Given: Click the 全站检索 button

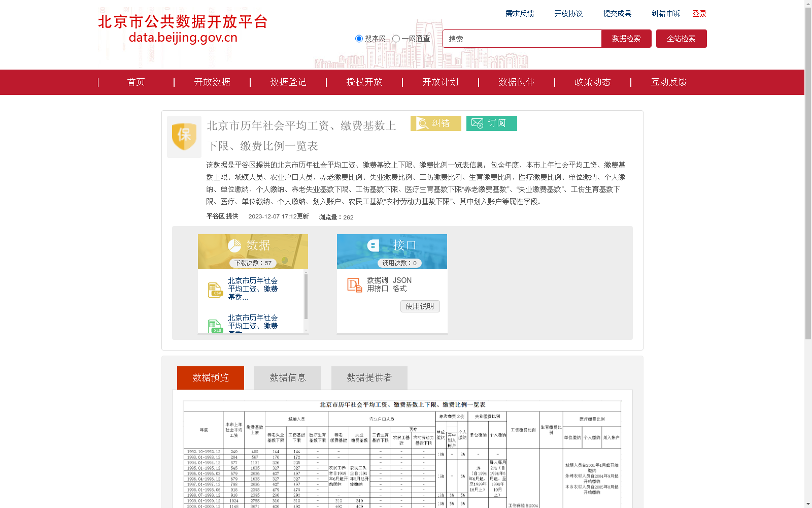Looking at the screenshot, I should click(681, 38).
